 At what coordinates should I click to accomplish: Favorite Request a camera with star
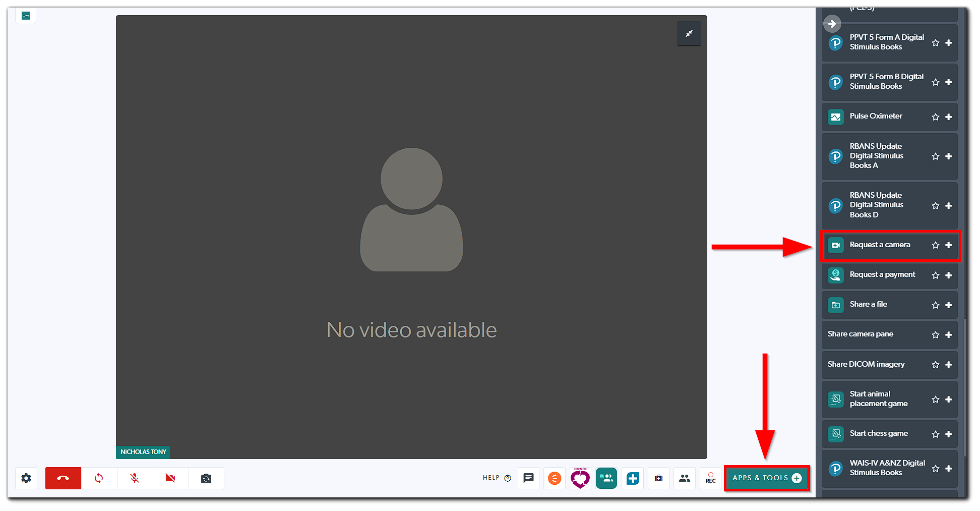(x=936, y=245)
